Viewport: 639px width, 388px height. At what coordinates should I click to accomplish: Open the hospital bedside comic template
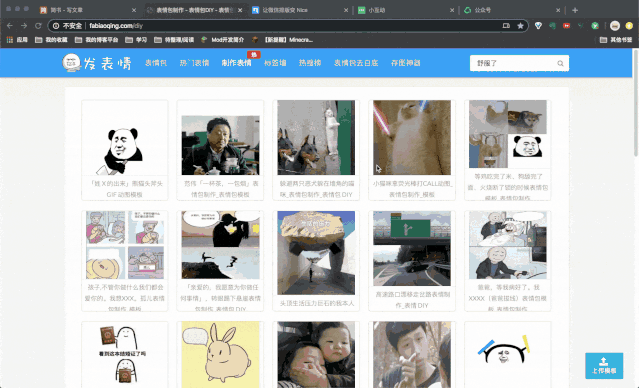click(508, 245)
